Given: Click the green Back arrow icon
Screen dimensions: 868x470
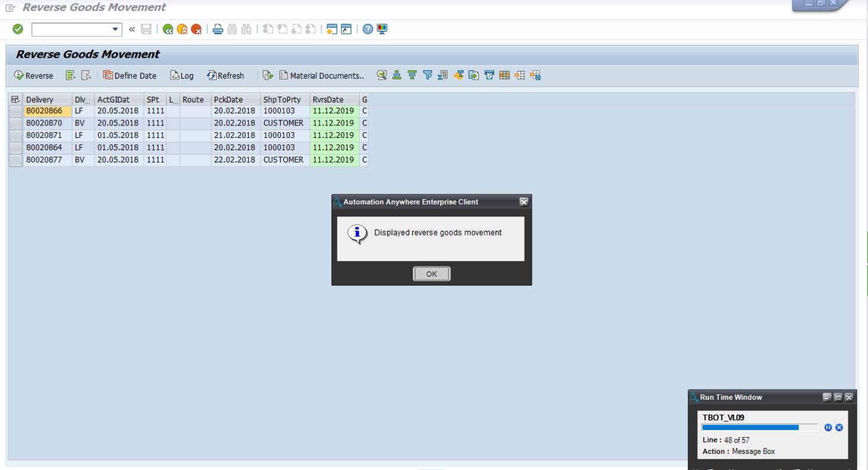Looking at the screenshot, I should [168, 29].
